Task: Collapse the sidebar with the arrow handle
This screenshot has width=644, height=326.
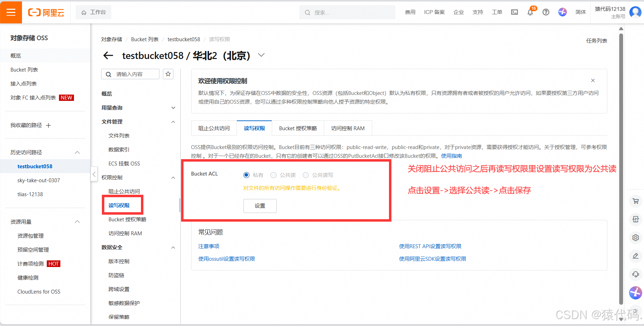Action: (x=94, y=174)
